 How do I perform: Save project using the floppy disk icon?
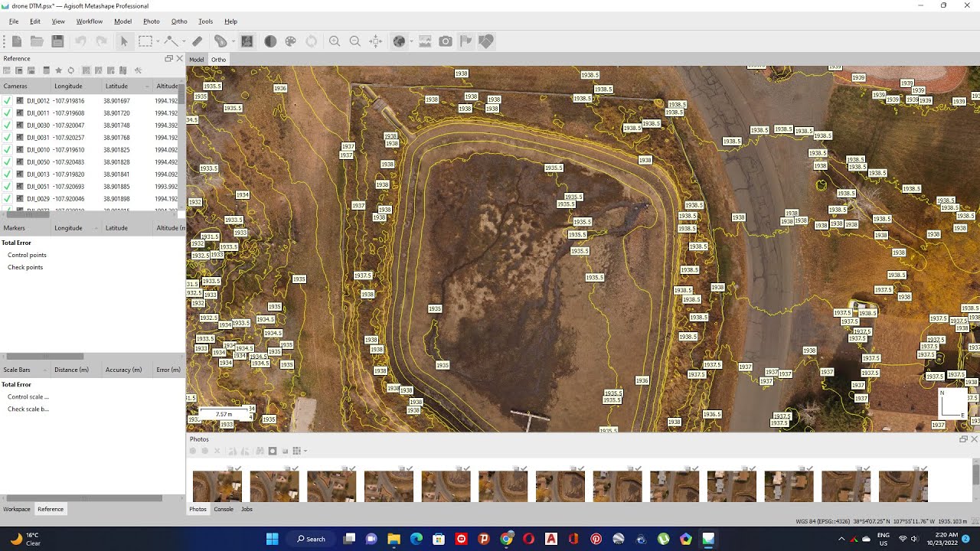[x=57, y=41]
